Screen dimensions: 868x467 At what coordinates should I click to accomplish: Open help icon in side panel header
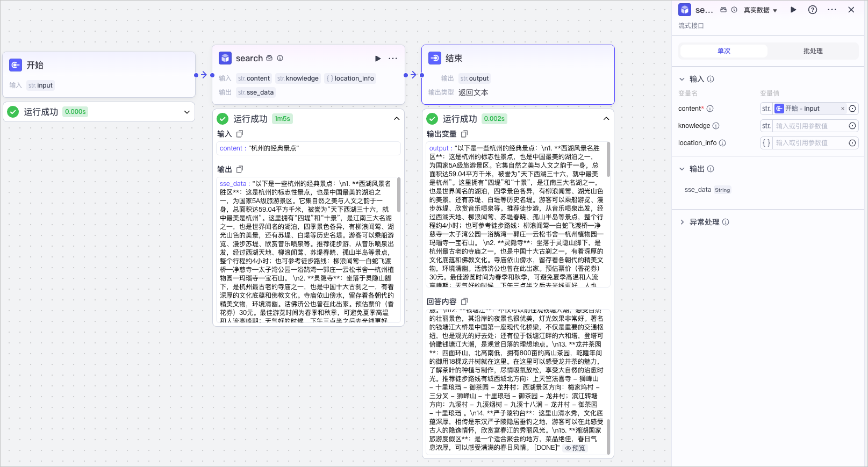813,10
